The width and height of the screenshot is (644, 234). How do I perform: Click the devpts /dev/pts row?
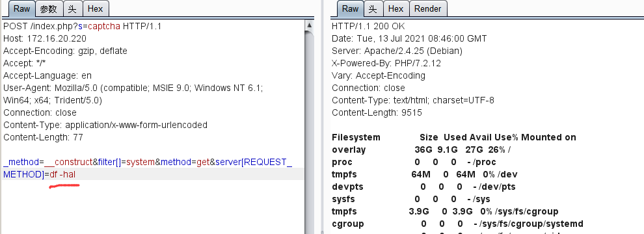pos(423,187)
